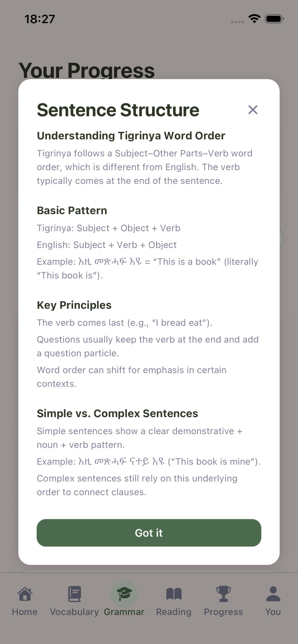Tap the Sentence Structure dialog title
This screenshot has height=644, width=298.
point(118,110)
